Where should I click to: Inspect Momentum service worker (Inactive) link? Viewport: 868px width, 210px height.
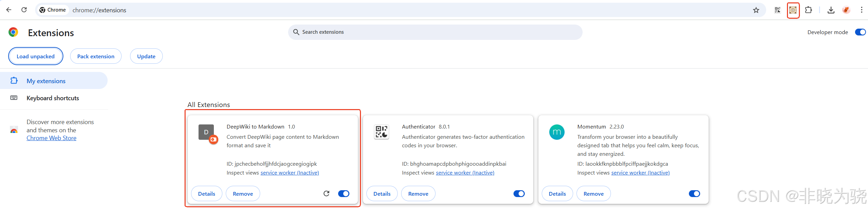pos(641,173)
